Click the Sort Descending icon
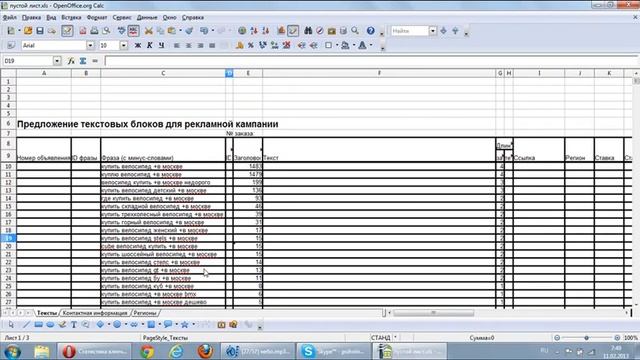 (266, 31)
